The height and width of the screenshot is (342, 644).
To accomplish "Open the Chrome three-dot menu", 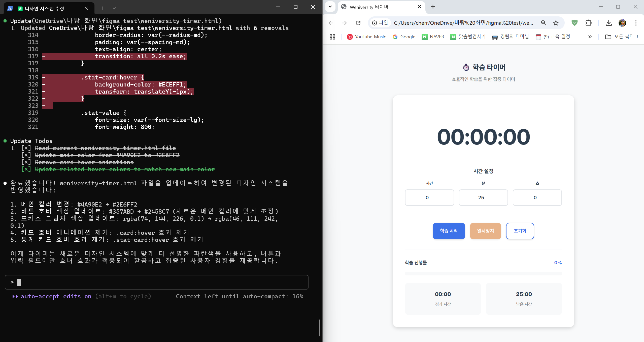I will coord(636,23).
